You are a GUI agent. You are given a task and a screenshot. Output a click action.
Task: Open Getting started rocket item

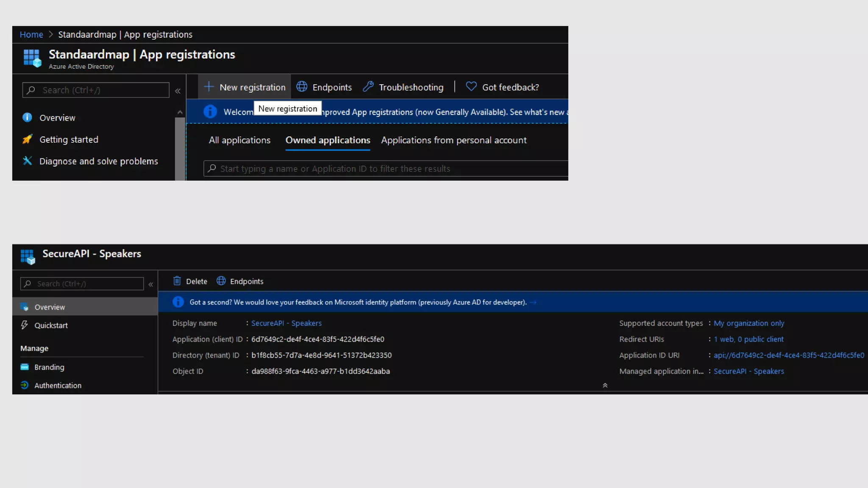[x=69, y=139]
